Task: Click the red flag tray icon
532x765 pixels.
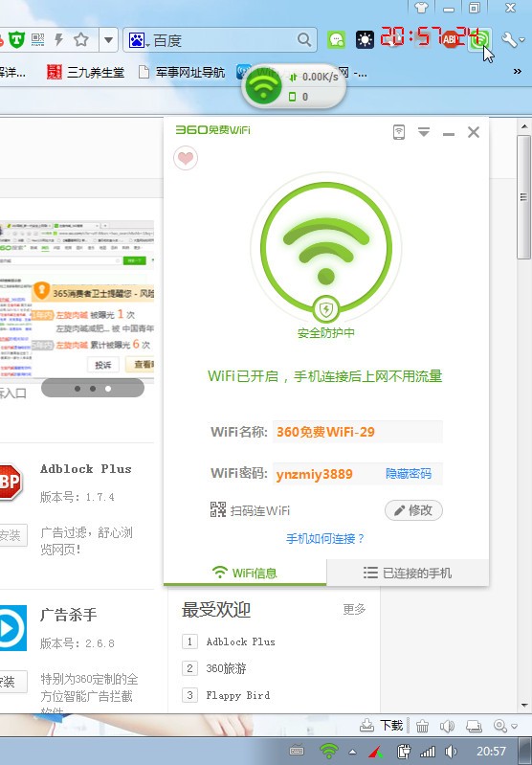Action: click(375, 752)
